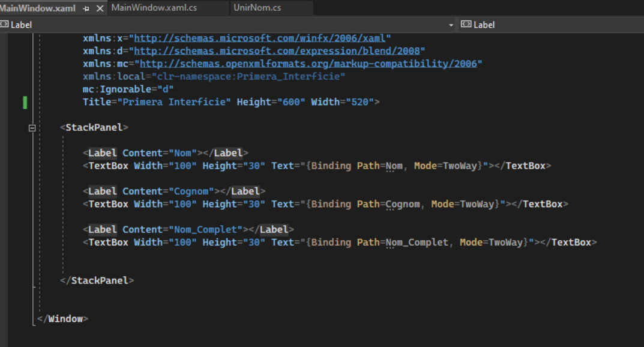Image resolution: width=644 pixels, height=347 pixels.
Task: Click the Label icon in left navigation bar
Action: (4, 25)
